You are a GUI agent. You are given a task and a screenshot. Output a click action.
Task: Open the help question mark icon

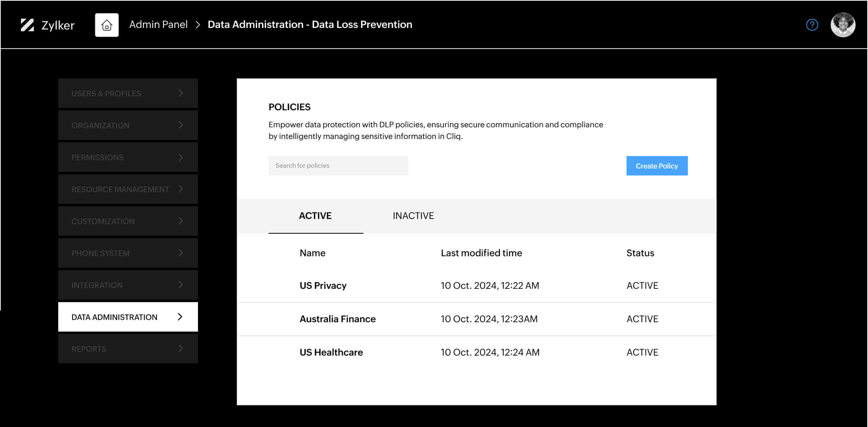point(812,25)
